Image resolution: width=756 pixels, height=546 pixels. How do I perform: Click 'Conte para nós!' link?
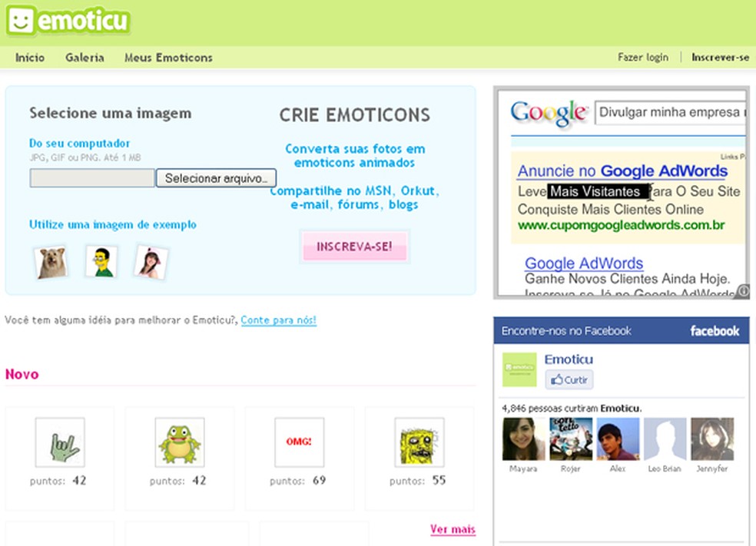[279, 320]
